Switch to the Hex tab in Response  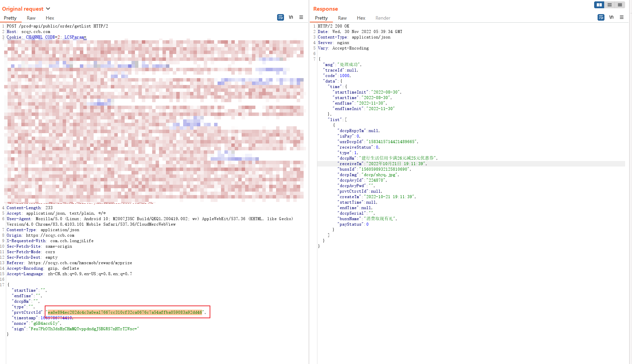point(361,18)
